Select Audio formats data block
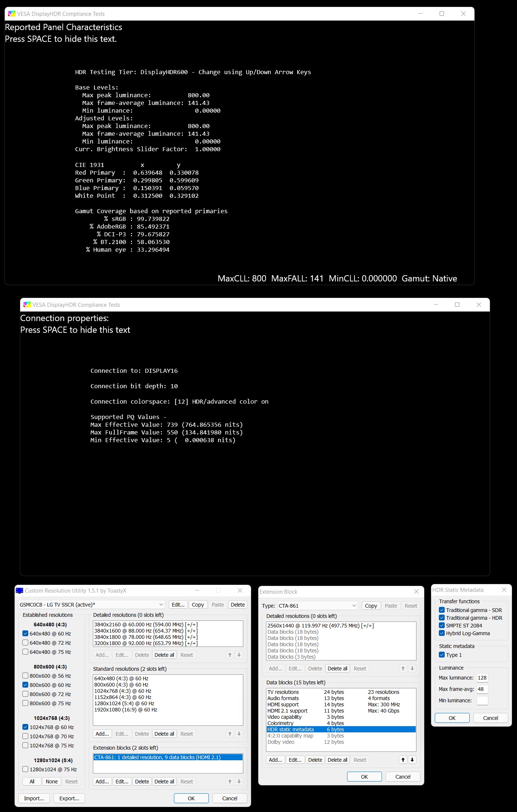The image size is (517, 812). [341, 698]
